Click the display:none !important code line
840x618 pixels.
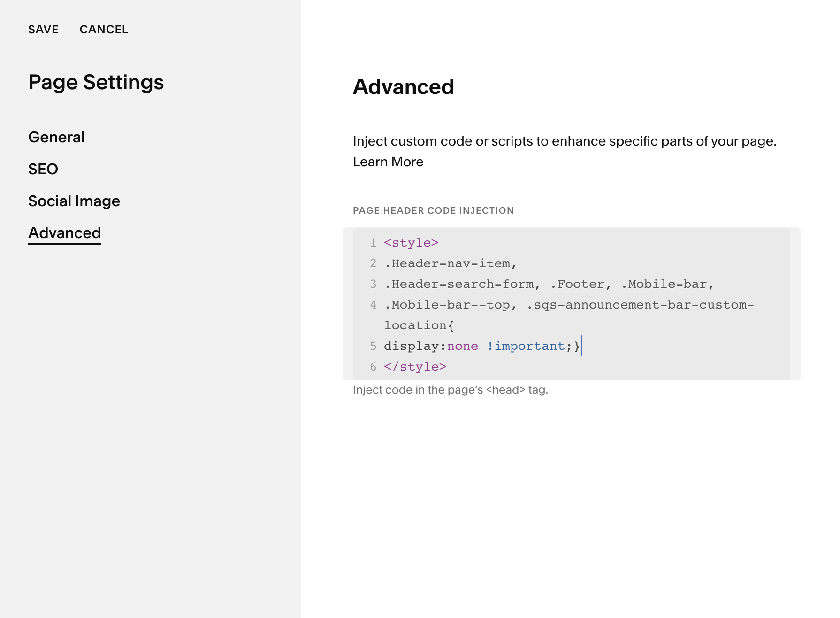click(482, 346)
